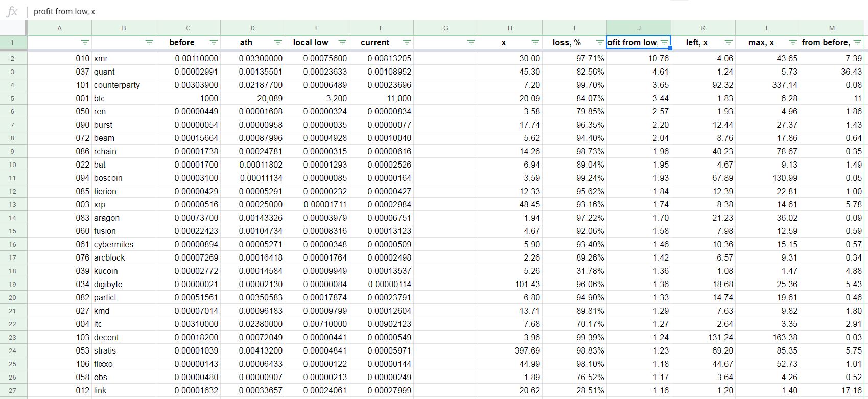The image size is (868, 399).
Task: Click the fx formula icon
Action: click(x=12, y=11)
